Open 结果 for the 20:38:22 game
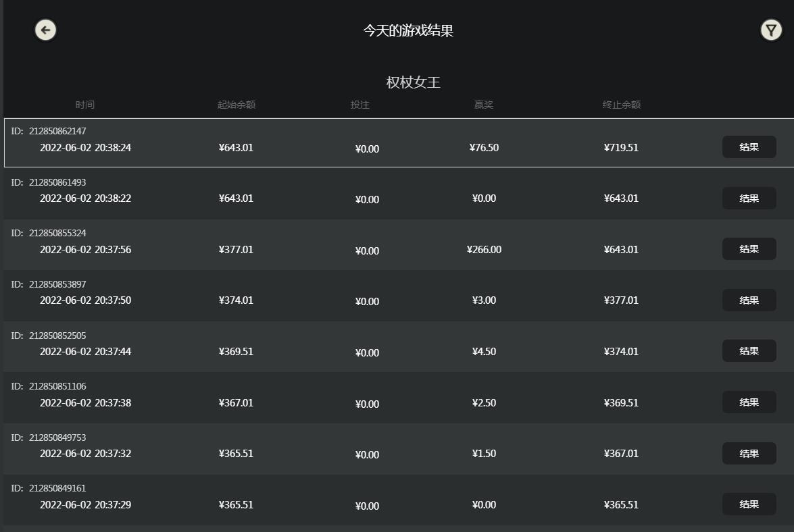The width and height of the screenshot is (794, 532). (x=749, y=198)
